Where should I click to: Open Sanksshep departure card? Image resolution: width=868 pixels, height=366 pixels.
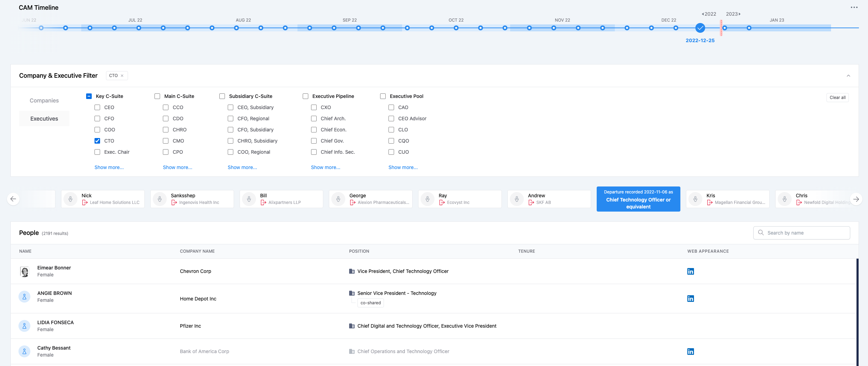point(192,199)
